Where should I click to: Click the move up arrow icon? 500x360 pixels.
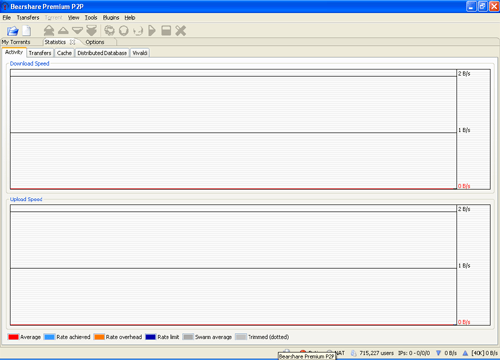click(63, 30)
